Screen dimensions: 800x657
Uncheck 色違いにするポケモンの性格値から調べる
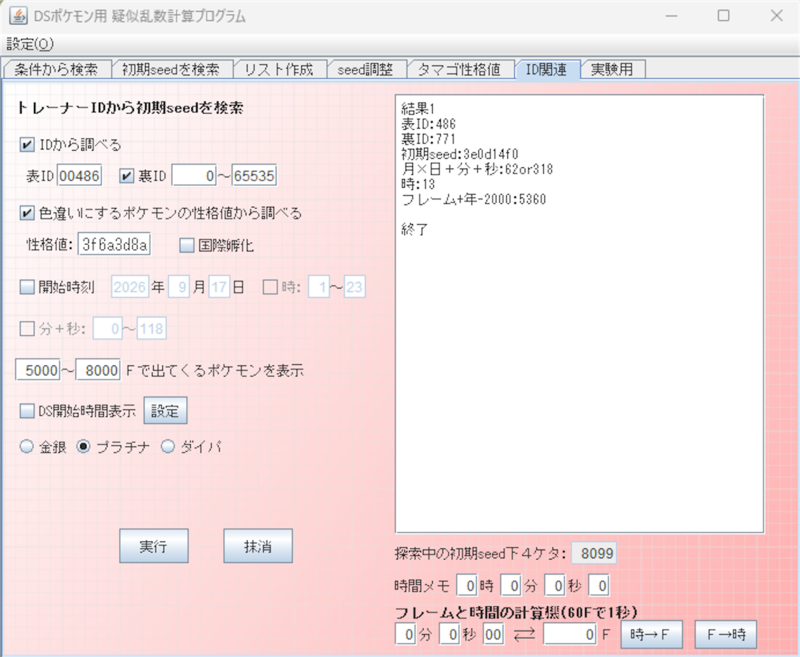tap(27, 213)
